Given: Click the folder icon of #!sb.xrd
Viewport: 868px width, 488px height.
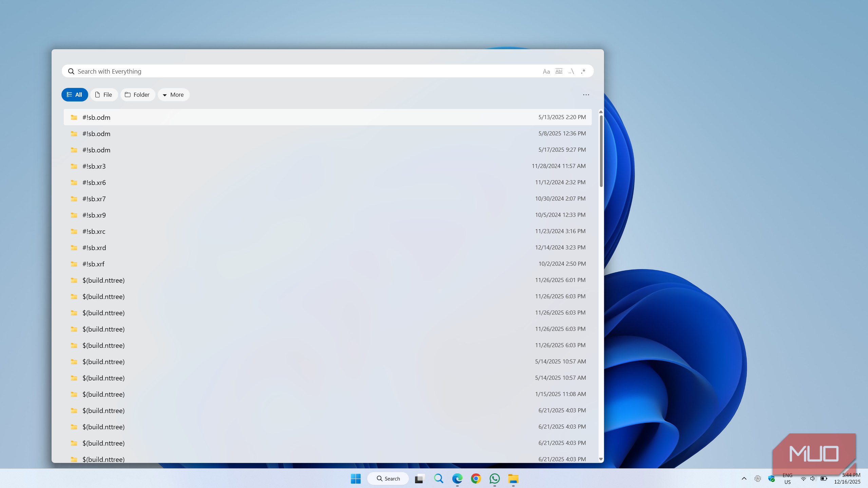Looking at the screenshot, I should 74,247.
